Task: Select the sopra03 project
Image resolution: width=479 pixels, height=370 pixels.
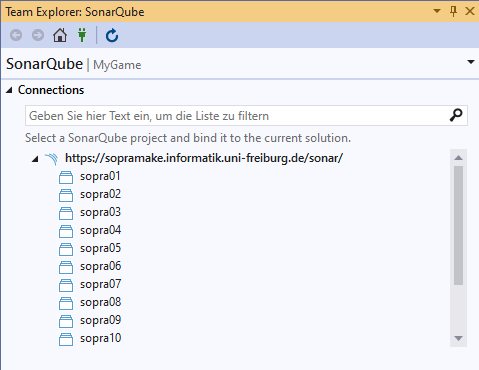Action: [100, 212]
